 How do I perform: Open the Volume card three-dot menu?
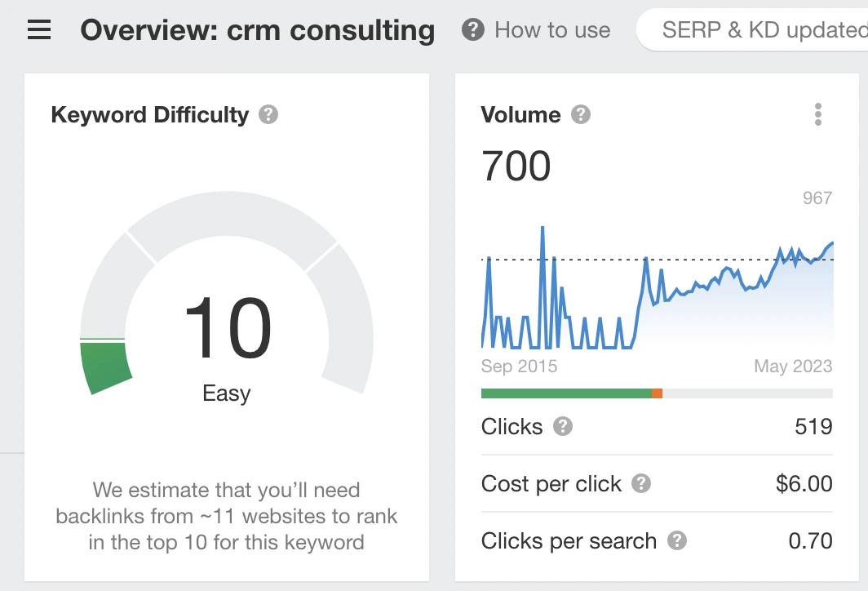coord(817,115)
